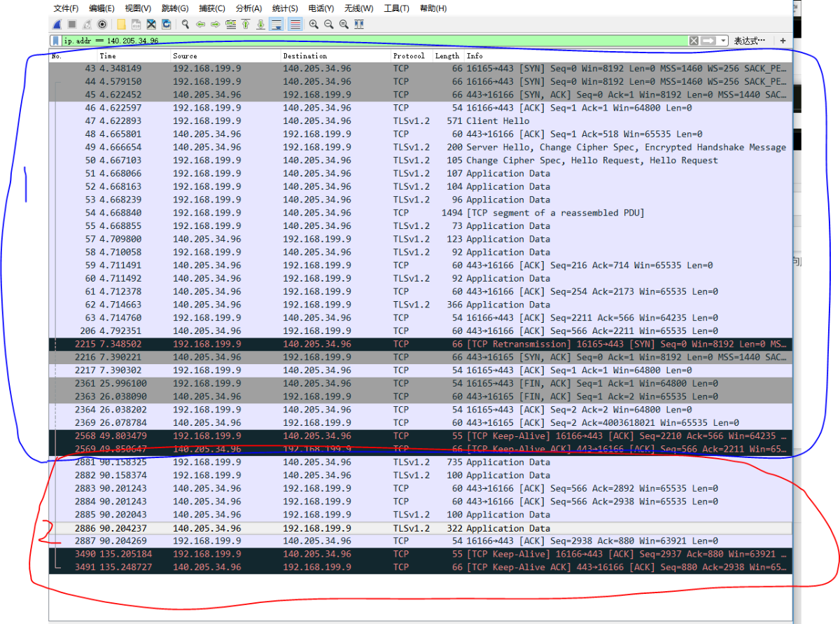Open the 分析(A) menu
The height and width of the screenshot is (624, 840).
[x=248, y=8]
